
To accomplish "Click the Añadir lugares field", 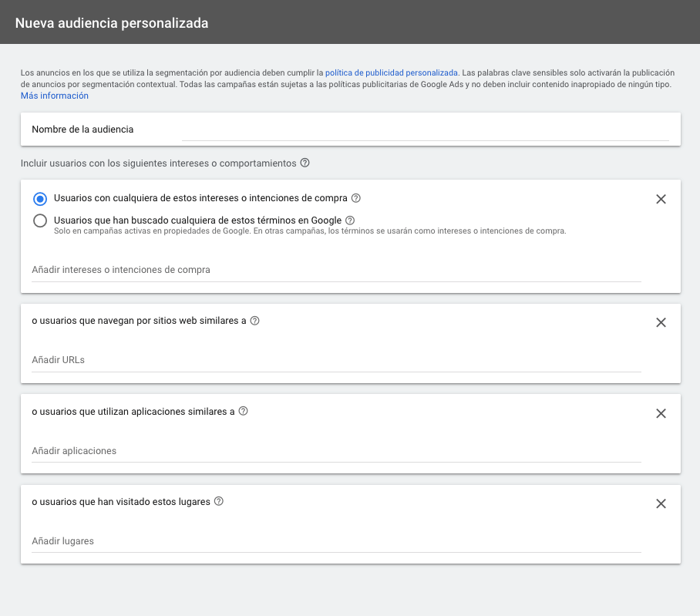I will (x=337, y=541).
